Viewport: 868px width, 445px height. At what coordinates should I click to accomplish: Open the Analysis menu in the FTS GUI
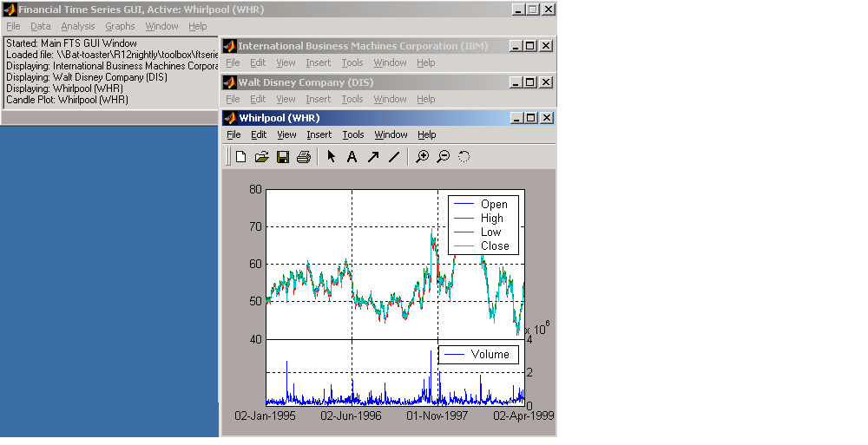coord(78,26)
